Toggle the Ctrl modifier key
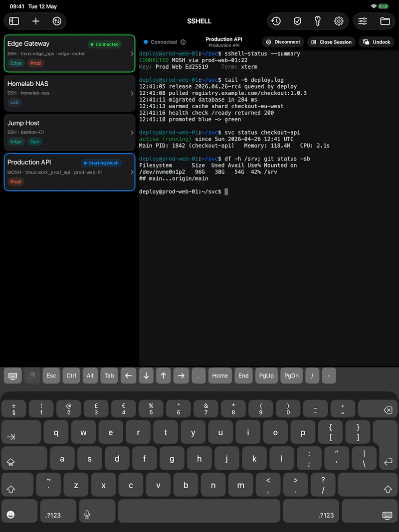This screenshot has height=532, width=399. (x=71, y=375)
